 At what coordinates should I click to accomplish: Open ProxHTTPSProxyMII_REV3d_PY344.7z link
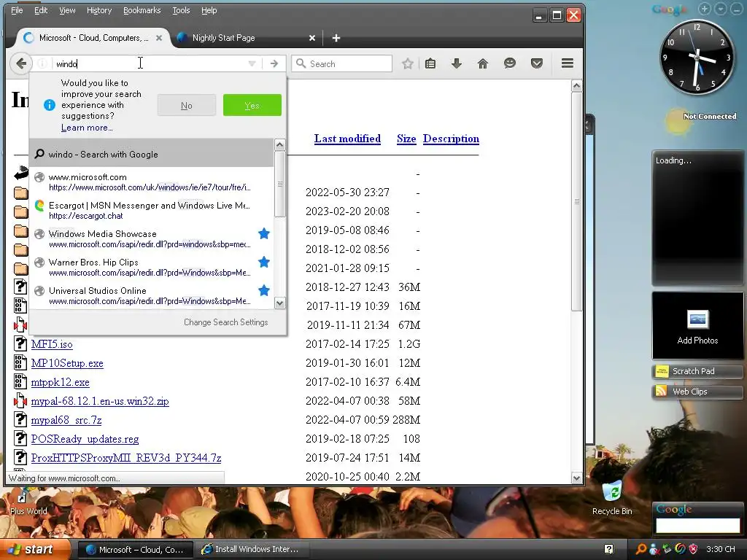pos(126,458)
